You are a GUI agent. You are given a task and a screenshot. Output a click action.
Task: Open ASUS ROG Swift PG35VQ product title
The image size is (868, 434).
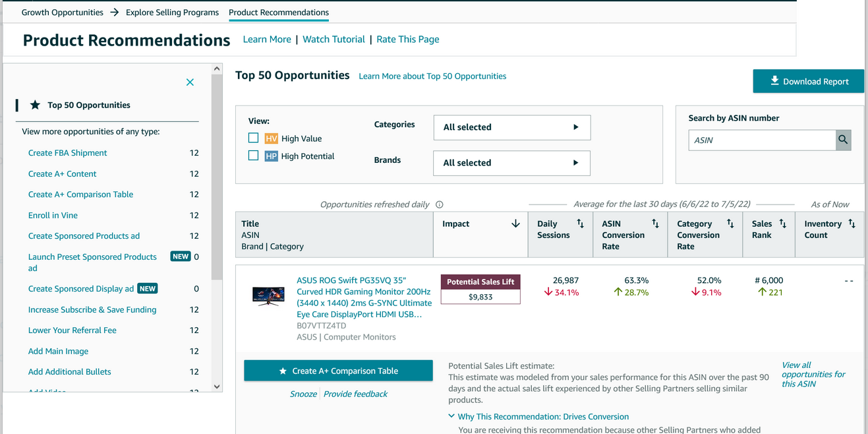click(364, 297)
